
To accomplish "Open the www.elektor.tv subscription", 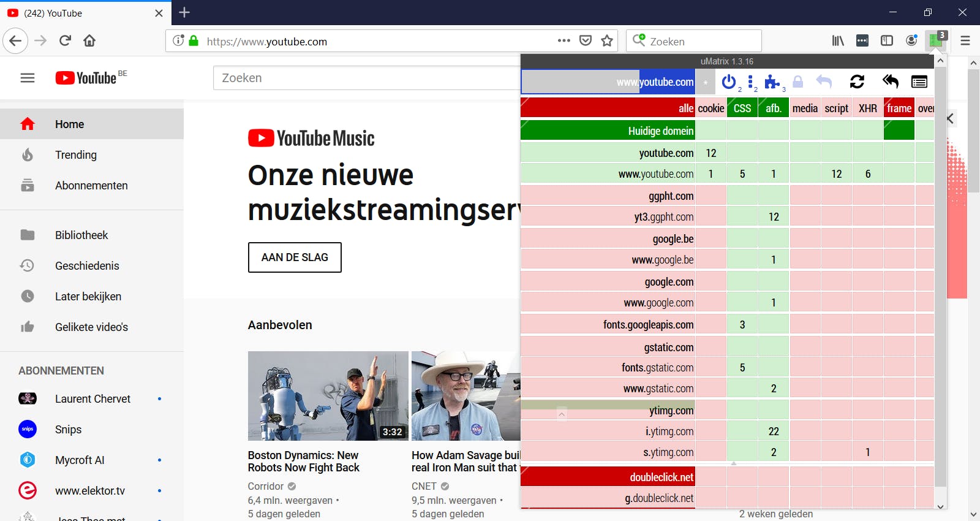I will (92, 490).
